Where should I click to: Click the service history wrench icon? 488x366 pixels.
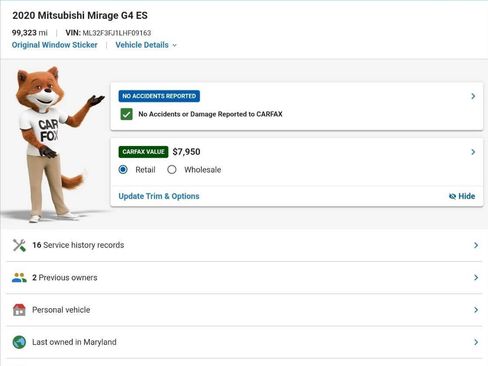[x=19, y=245]
